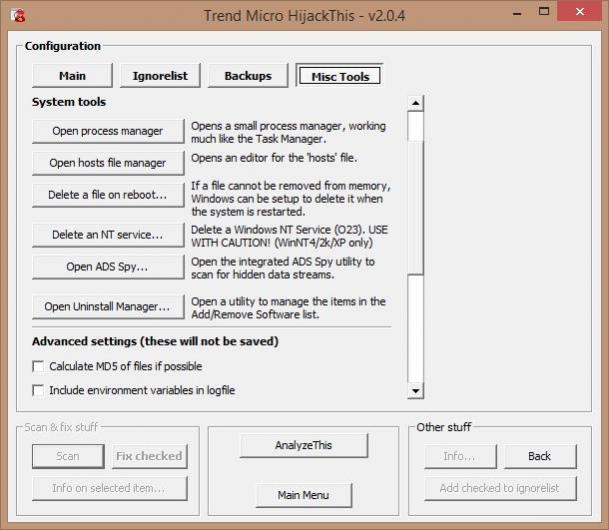Minimize the HijackThis window
This screenshot has width=609, height=530.
(x=517, y=14)
